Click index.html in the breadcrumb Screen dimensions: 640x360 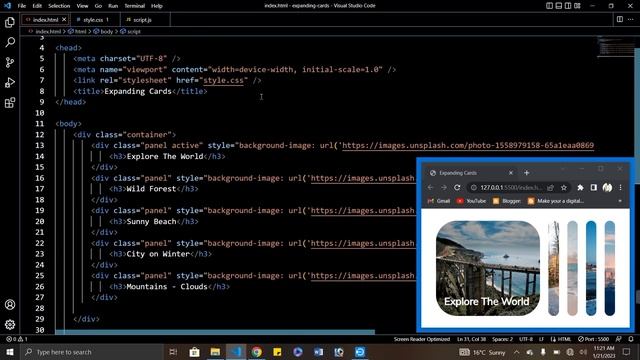click(48, 31)
